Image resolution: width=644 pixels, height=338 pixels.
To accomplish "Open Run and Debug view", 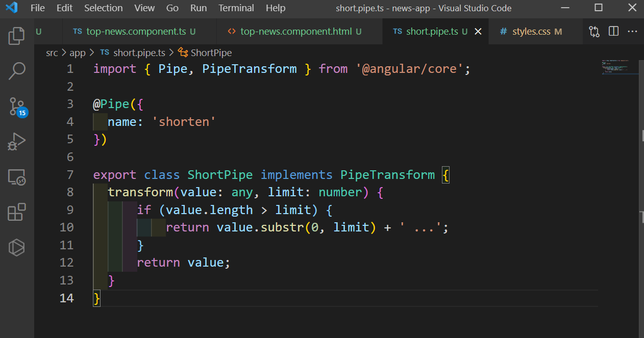I will (17, 142).
